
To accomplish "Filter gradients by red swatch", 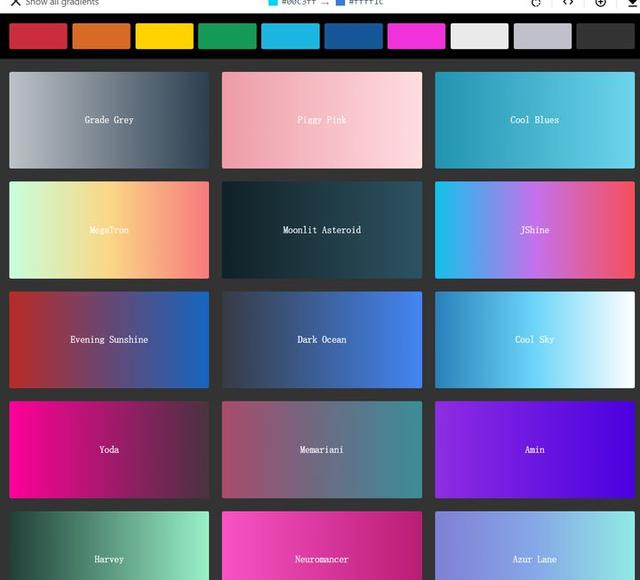I will (x=38, y=36).
